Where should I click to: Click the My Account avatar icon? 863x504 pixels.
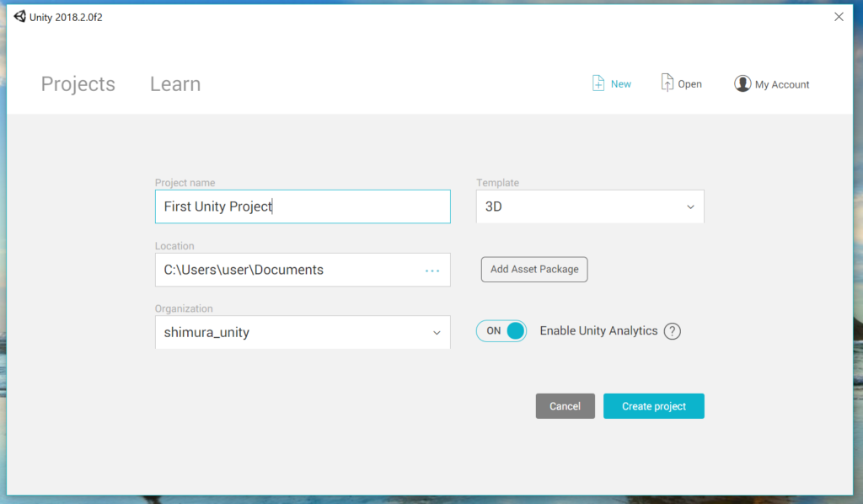click(742, 83)
